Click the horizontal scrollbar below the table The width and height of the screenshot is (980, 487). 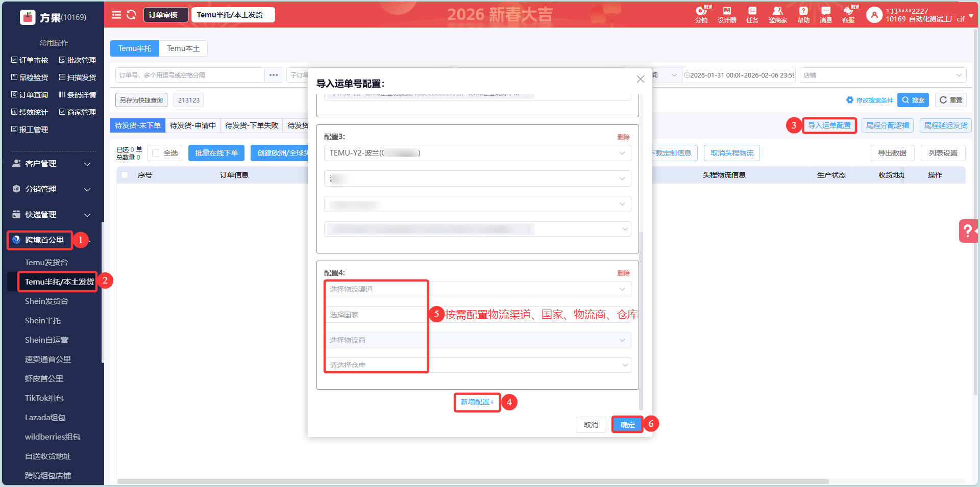click(x=473, y=481)
